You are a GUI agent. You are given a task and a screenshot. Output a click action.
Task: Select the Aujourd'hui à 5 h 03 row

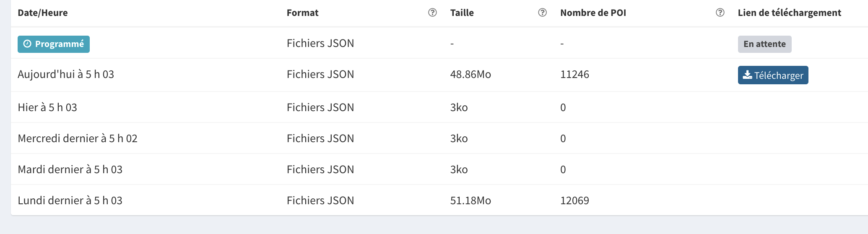tap(439, 75)
